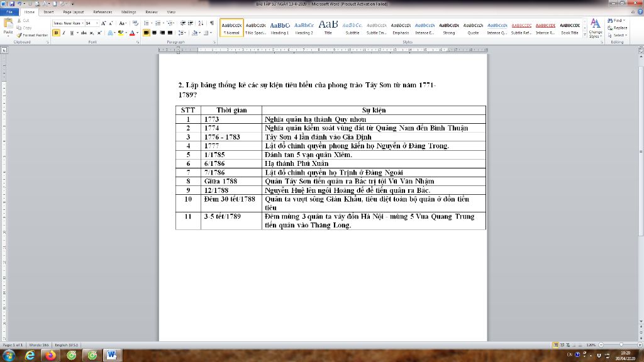Viewport: 644px width, 362px height.
Task: Save the document from Quick Access toolbar
Action: (11, 4)
